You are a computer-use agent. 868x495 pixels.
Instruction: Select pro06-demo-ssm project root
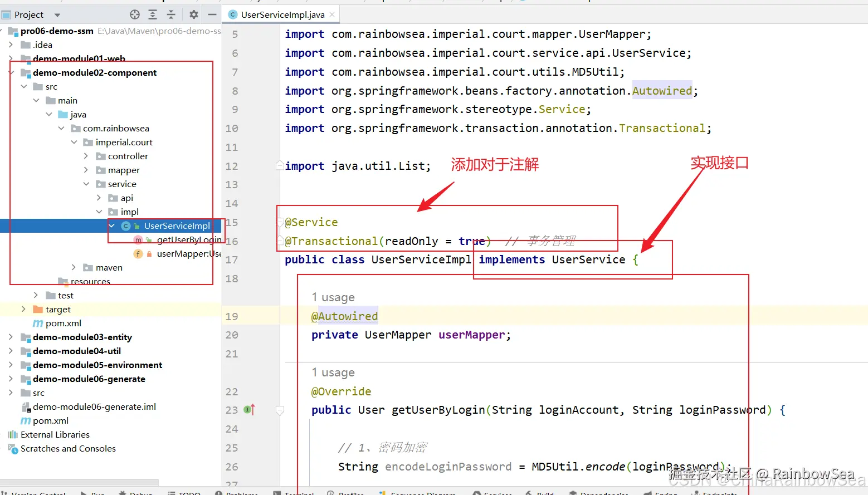57,31
